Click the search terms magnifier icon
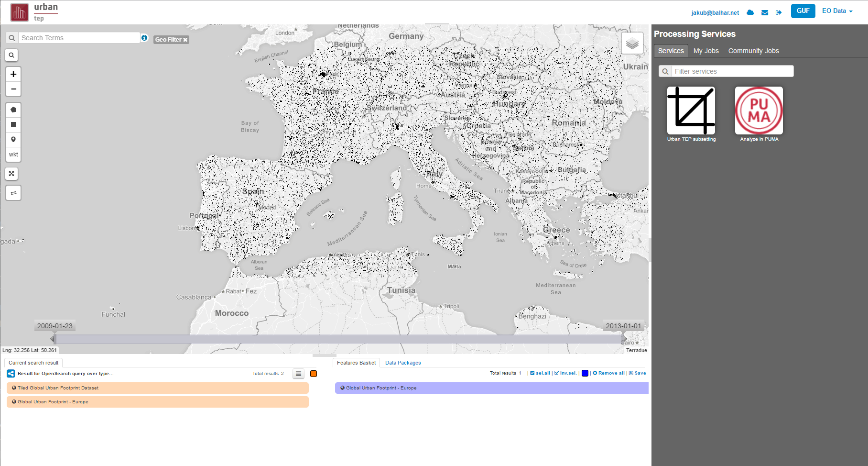This screenshot has height=466, width=868. click(12, 38)
